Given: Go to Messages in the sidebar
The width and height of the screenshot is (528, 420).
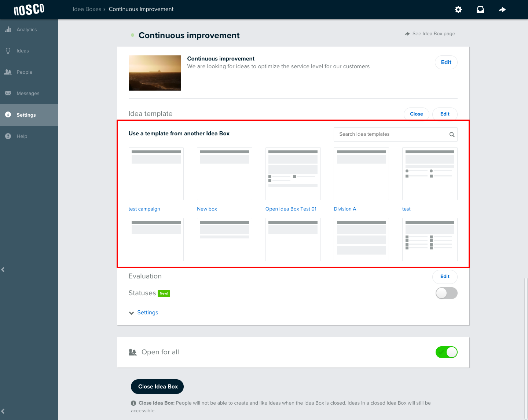Looking at the screenshot, I should [x=28, y=93].
